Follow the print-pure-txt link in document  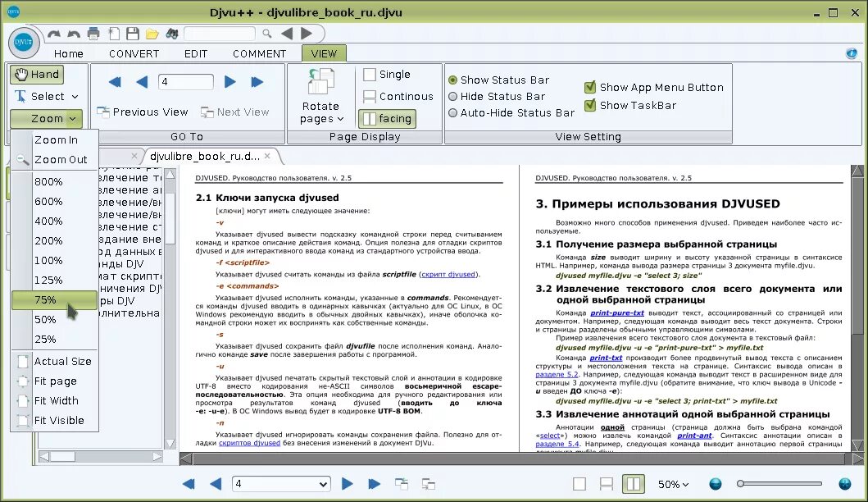616,313
